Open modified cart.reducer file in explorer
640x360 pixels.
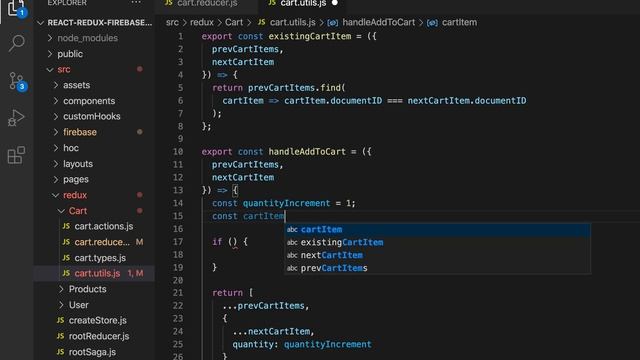[x=102, y=242]
